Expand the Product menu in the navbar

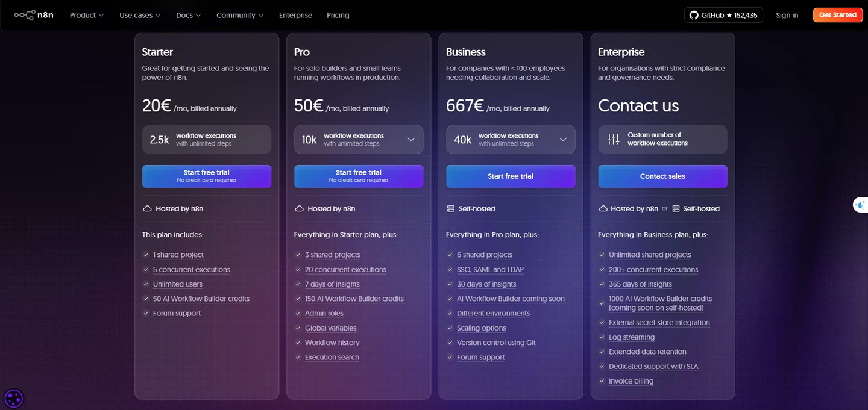tap(87, 15)
